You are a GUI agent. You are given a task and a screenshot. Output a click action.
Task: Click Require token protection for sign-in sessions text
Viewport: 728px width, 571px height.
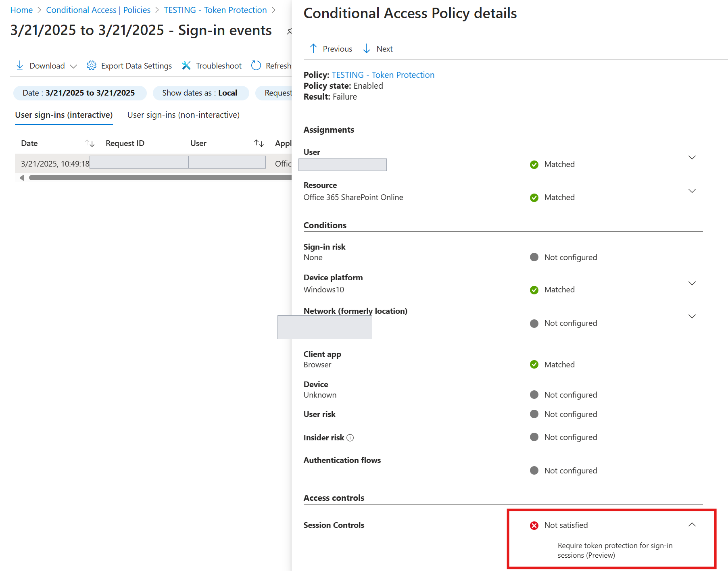tap(615, 550)
